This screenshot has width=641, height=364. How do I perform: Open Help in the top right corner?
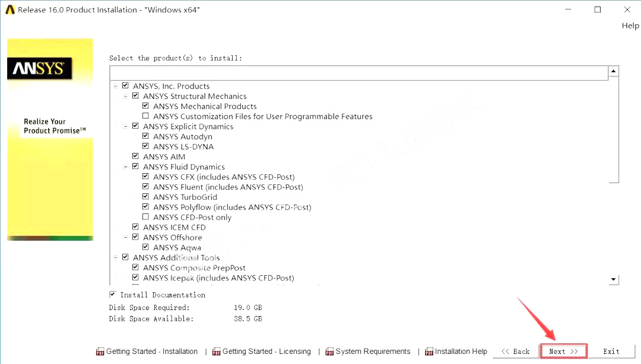pos(630,25)
